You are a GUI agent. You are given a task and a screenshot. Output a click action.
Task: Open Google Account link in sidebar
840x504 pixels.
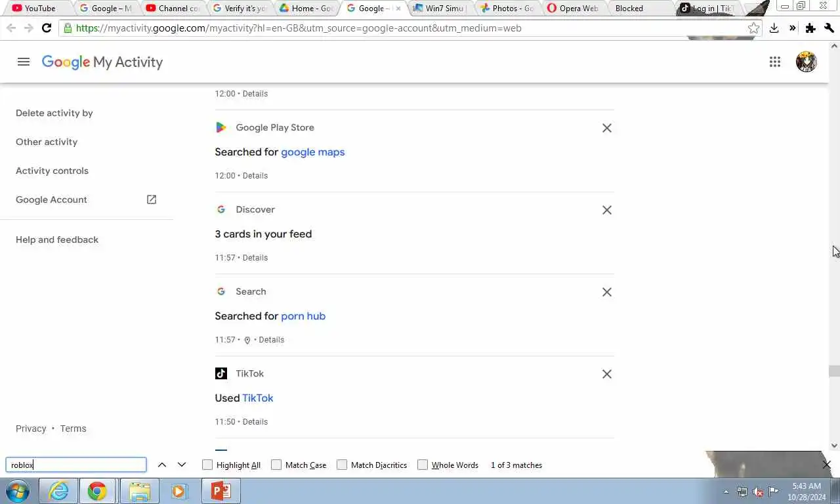[x=51, y=199]
